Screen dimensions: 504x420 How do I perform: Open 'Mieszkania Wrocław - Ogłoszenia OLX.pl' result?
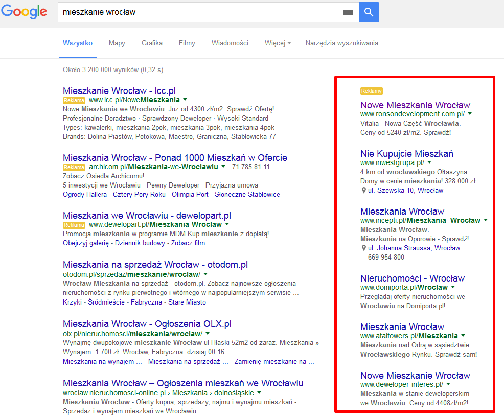click(x=147, y=324)
